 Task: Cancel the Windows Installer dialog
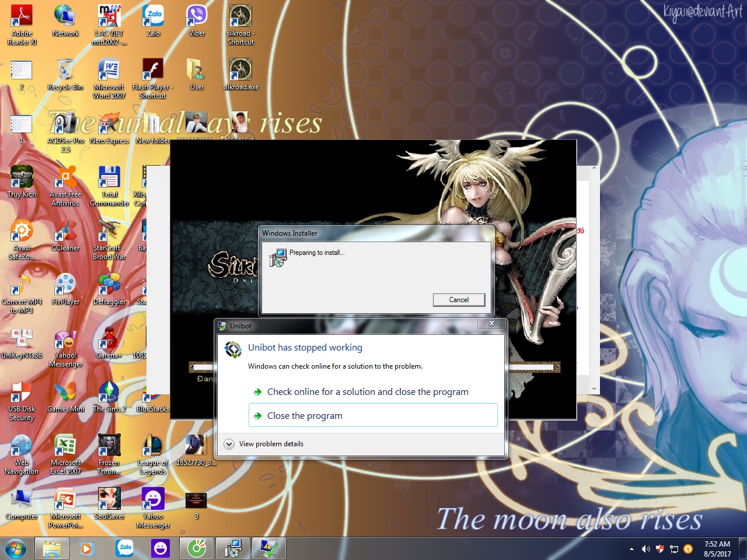[x=459, y=300]
